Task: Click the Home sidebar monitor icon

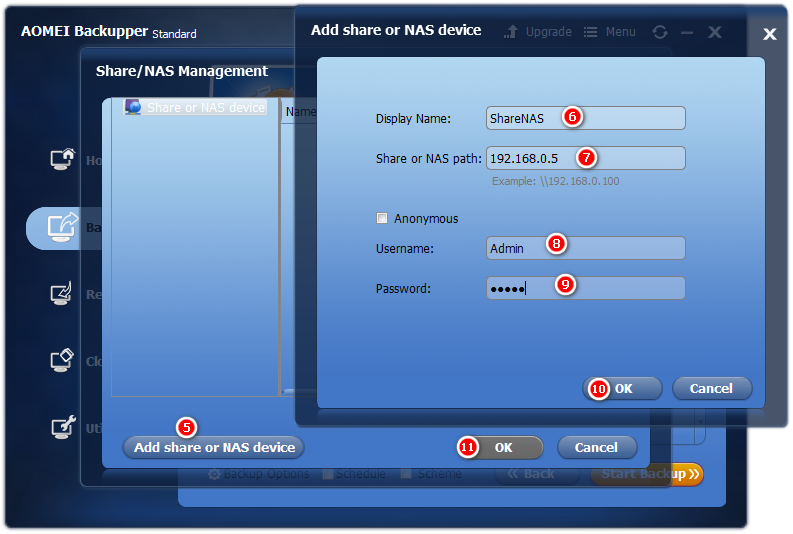Action: click(x=62, y=159)
